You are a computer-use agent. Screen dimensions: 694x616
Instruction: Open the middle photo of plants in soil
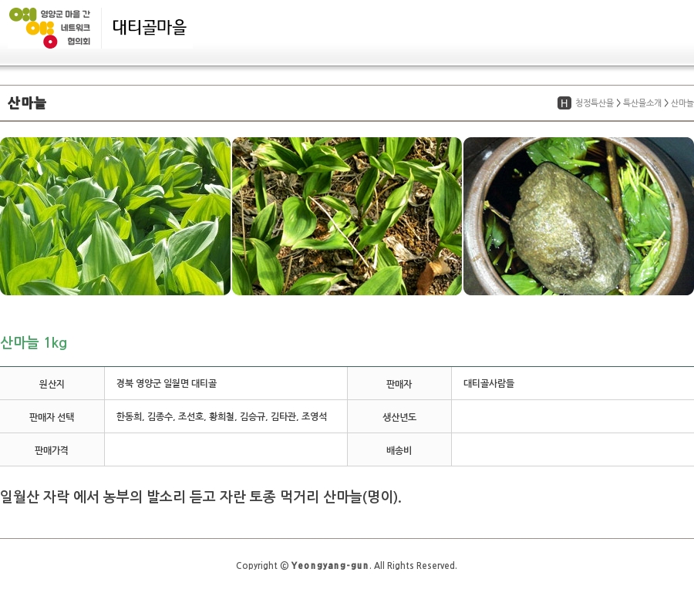click(x=347, y=216)
